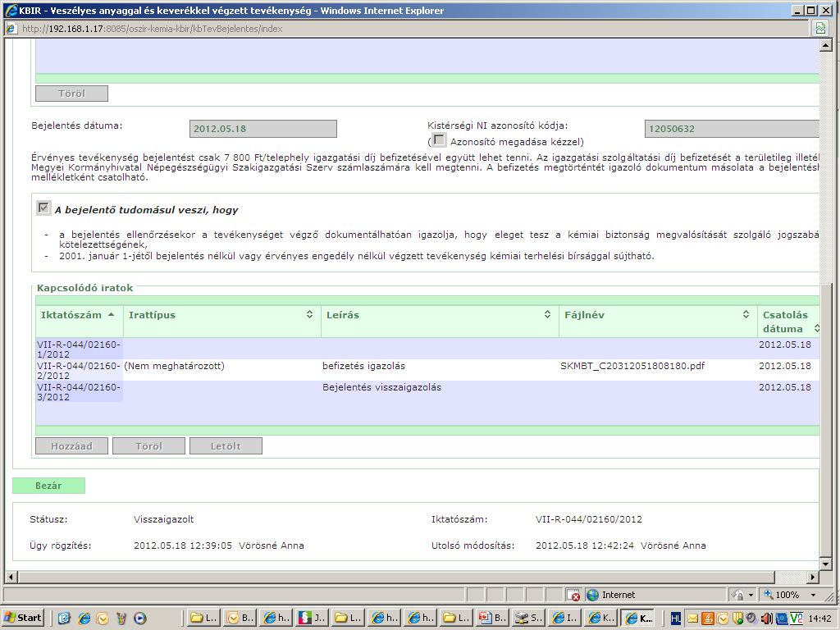Screen dimensions: 840x630
Task: Click vertical scrollbar down arrow
Action: [825, 564]
